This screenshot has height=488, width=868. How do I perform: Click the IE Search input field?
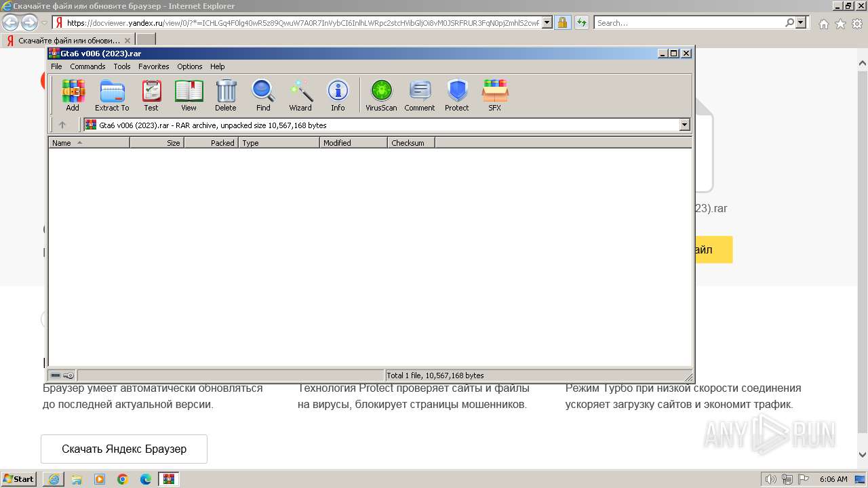[690, 22]
